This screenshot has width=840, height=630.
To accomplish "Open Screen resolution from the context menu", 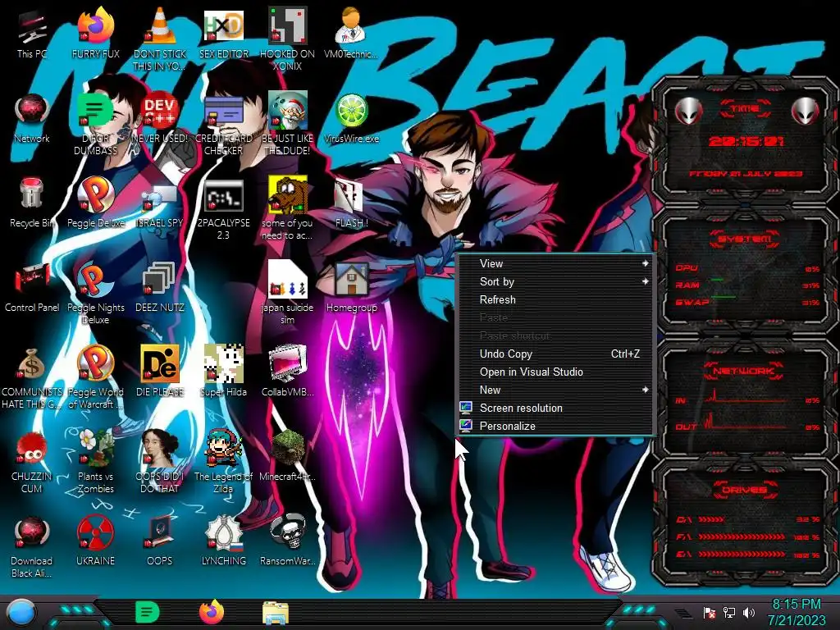I will pyautogui.click(x=555, y=409).
